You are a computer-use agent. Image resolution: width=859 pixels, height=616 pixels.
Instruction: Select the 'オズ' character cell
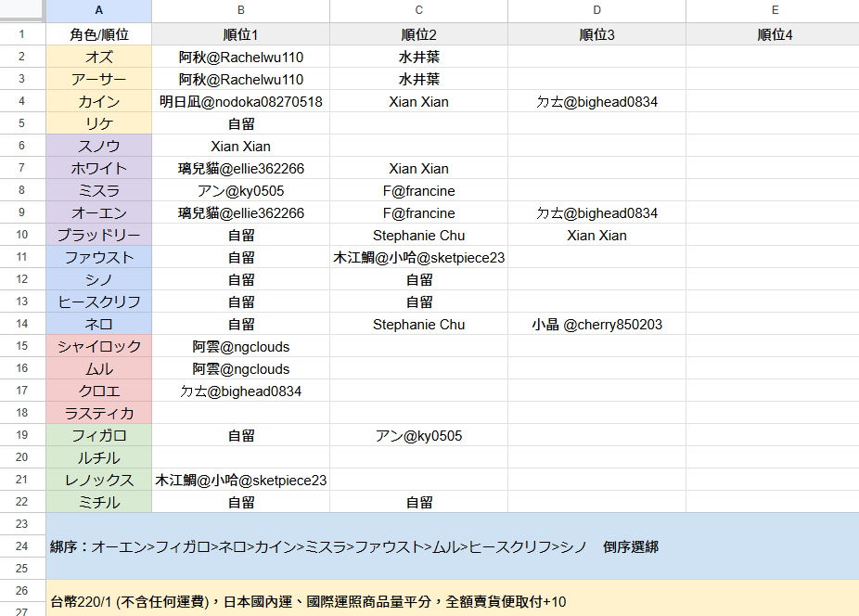(x=98, y=57)
